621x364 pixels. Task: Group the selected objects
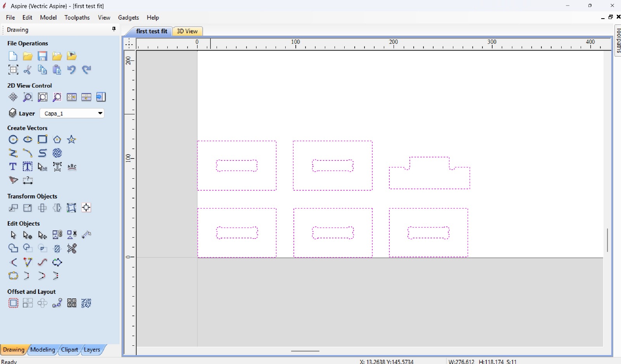tap(57, 235)
